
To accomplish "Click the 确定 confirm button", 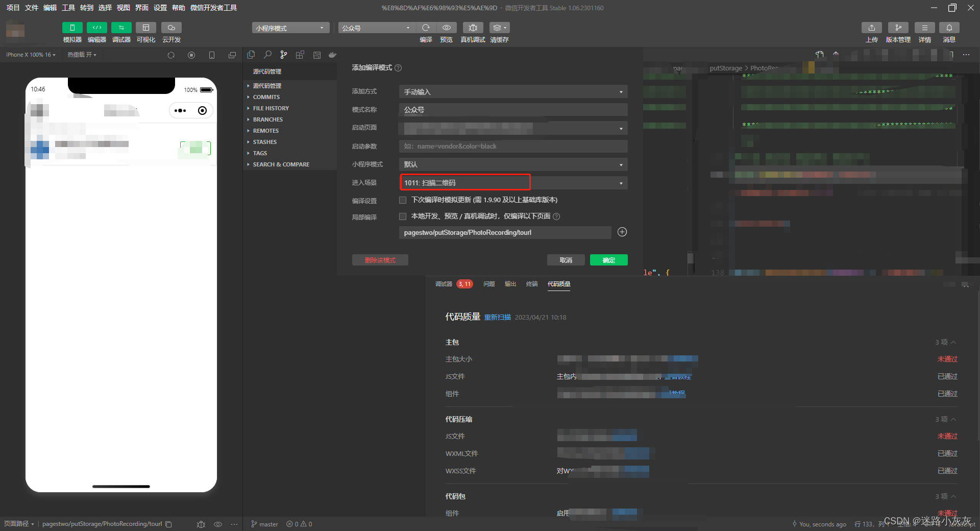I will point(608,260).
